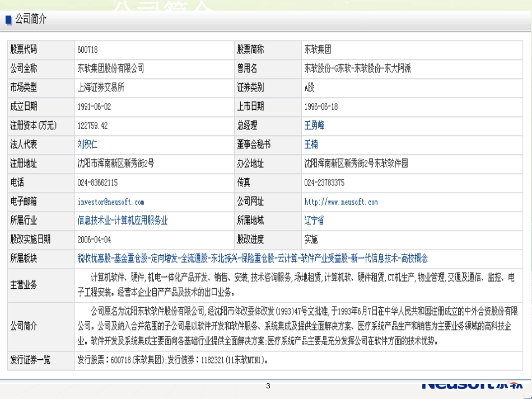Select the listing date 1996-06-18
532x399 pixels.
coord(321,106)
